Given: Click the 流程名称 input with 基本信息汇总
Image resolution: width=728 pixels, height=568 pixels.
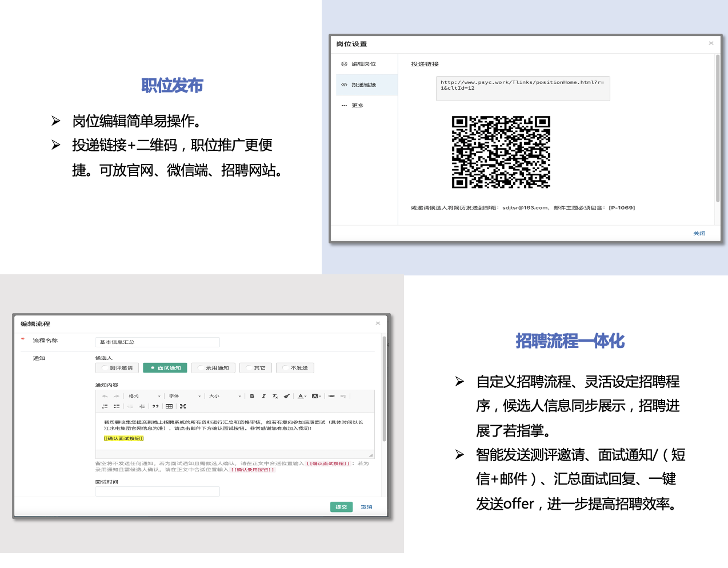Looking at the screenshot, I should coord(157,342).
